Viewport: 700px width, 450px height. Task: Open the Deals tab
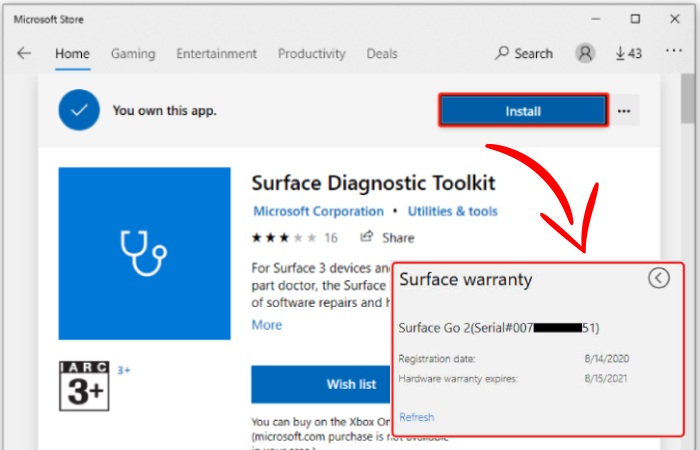382,54
